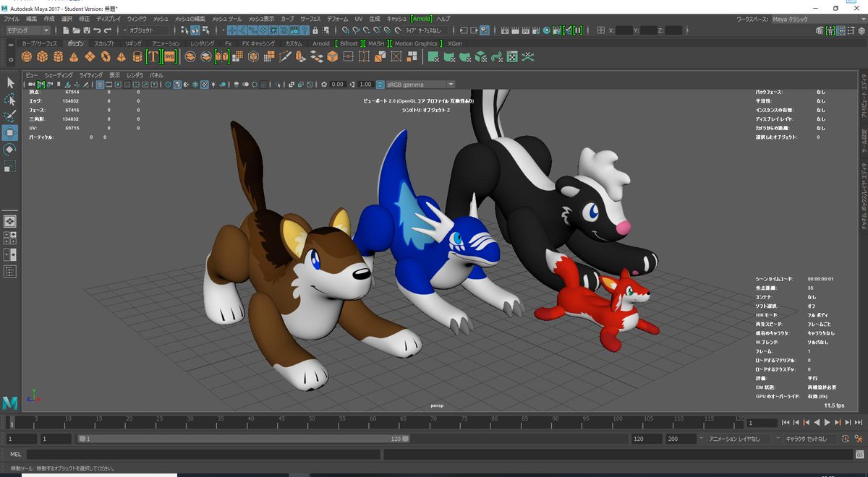The image size is (868, 477).
Task: Toggle MEL command line language label
Action: coord(16,455)
